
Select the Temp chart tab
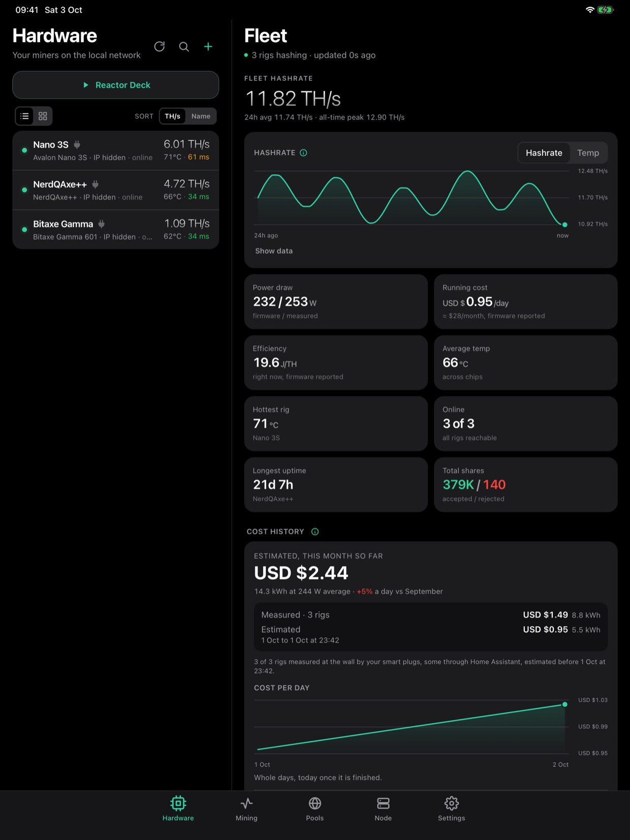click(588, 153)
